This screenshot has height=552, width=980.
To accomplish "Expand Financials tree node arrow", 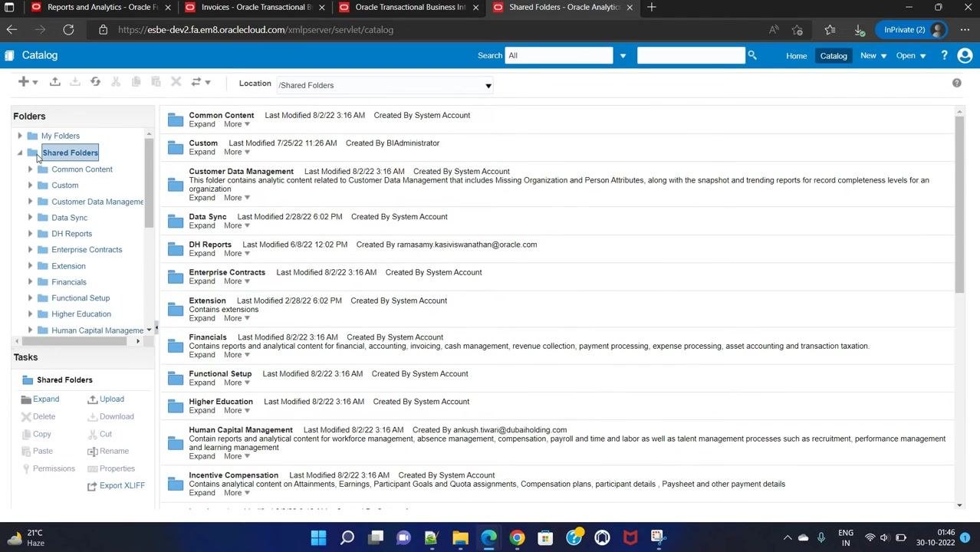I will [x=31, y=282].
